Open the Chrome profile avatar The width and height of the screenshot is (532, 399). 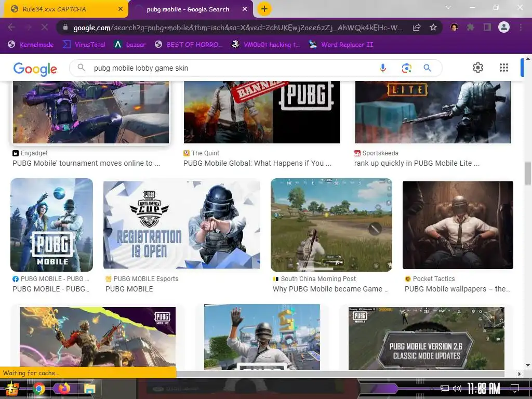tap(504, 27)
